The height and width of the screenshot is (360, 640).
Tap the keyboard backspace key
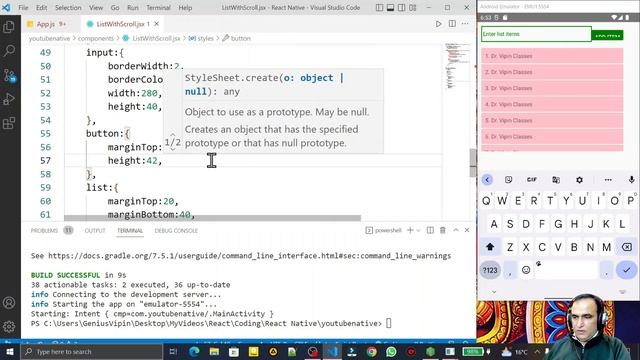coord(627,247)
